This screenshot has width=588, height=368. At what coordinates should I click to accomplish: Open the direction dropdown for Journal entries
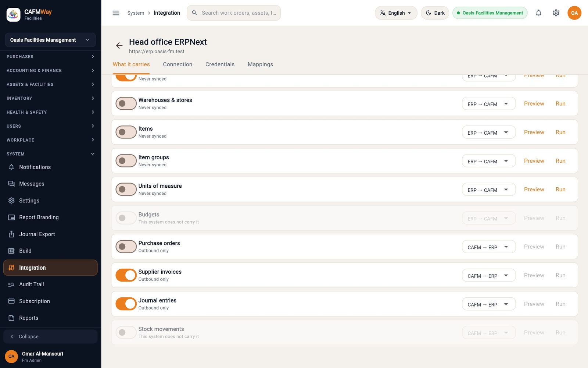pos(488,304)
